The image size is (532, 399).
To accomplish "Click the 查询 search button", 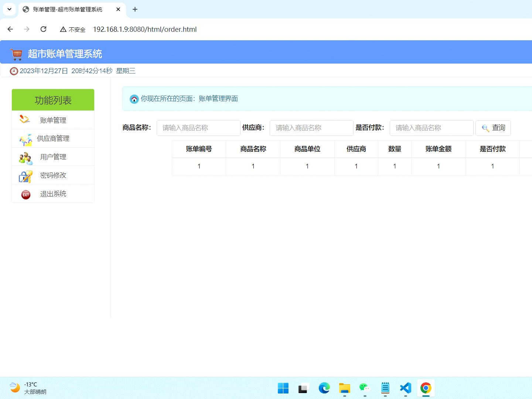I will click(x=493, y=128).
